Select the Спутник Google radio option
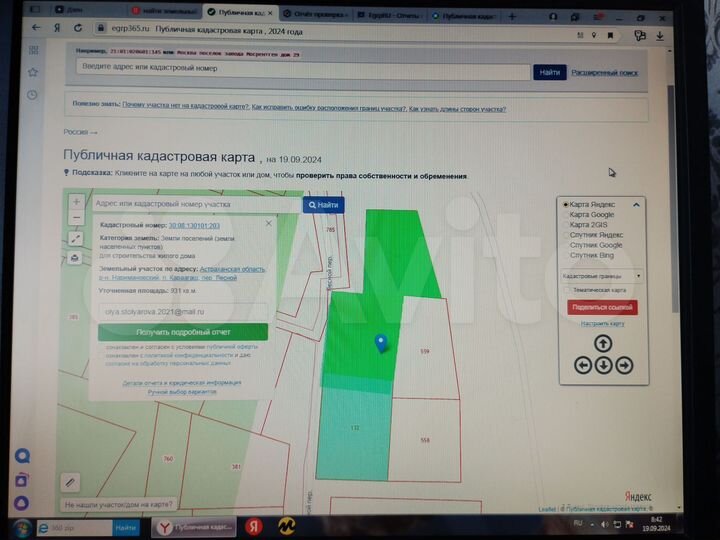 pyautogui.click(x=566, y=245)
